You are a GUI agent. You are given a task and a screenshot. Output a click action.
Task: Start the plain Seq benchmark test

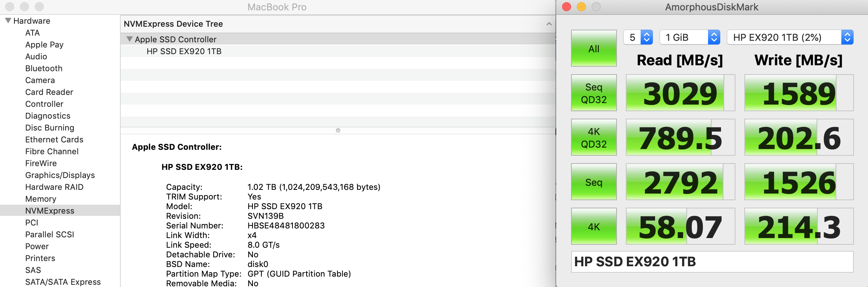tap(594, 182)
